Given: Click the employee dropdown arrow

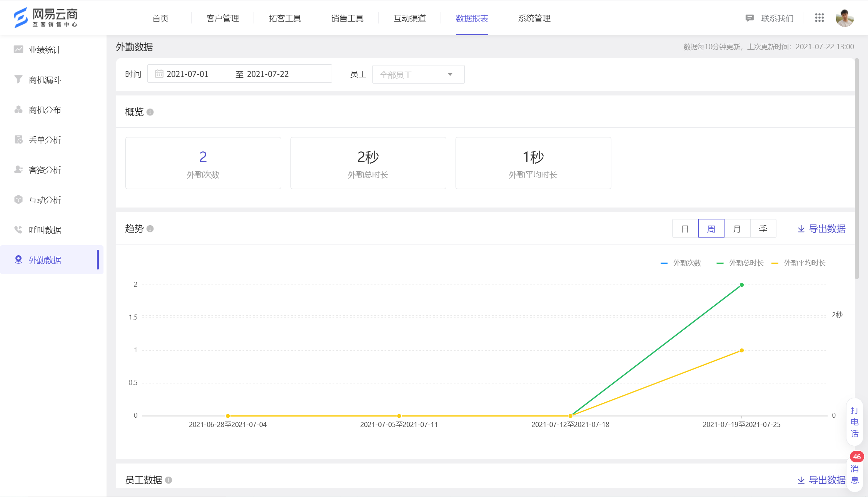Looking at the screenshot, I should [x=450, y=75].
